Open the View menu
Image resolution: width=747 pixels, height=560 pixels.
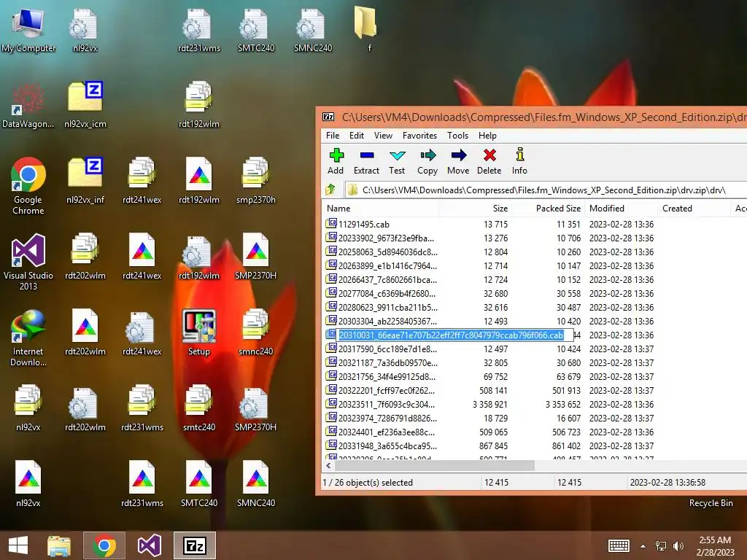click(383, 136)
